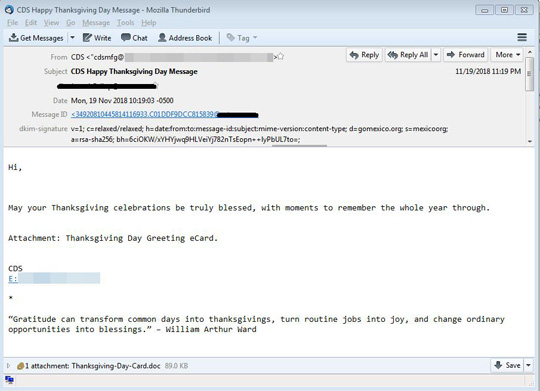Open the File menu
Viewport: 540px width, 391px height.
click(12, 23)
